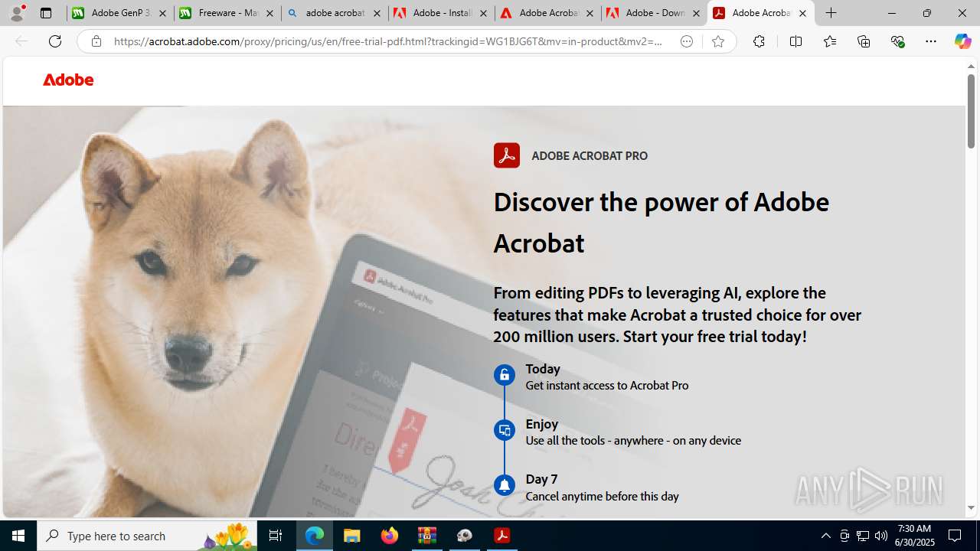The image size is (980, 551).
Task: Click the taskbar search box
Action: tap(147, 536)
